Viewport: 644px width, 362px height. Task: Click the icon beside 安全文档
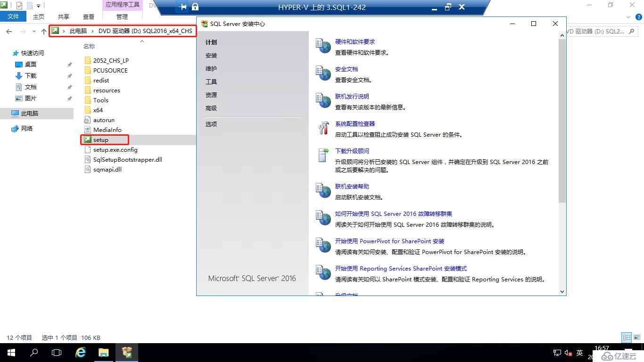point(323,74)
